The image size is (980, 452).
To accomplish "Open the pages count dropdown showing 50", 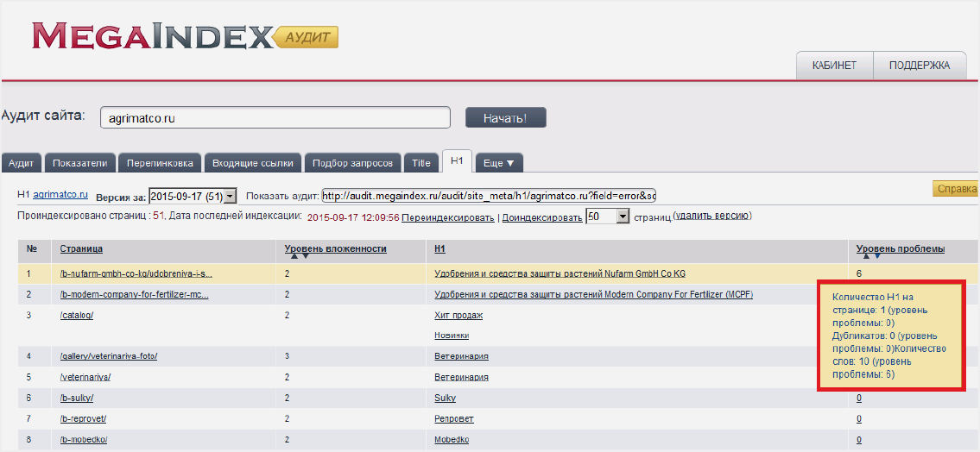I will tap(623, 217).
